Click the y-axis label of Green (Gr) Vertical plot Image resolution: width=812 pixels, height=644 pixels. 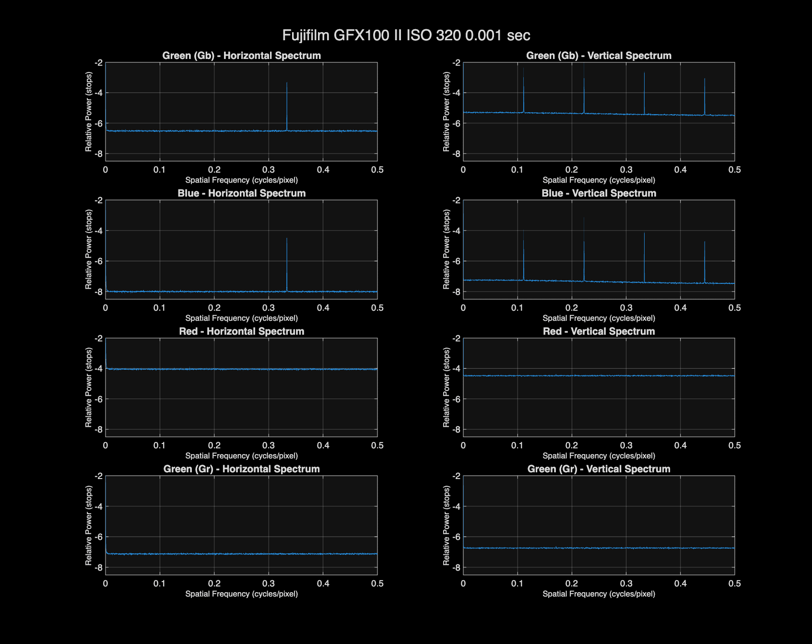(447, 525)
